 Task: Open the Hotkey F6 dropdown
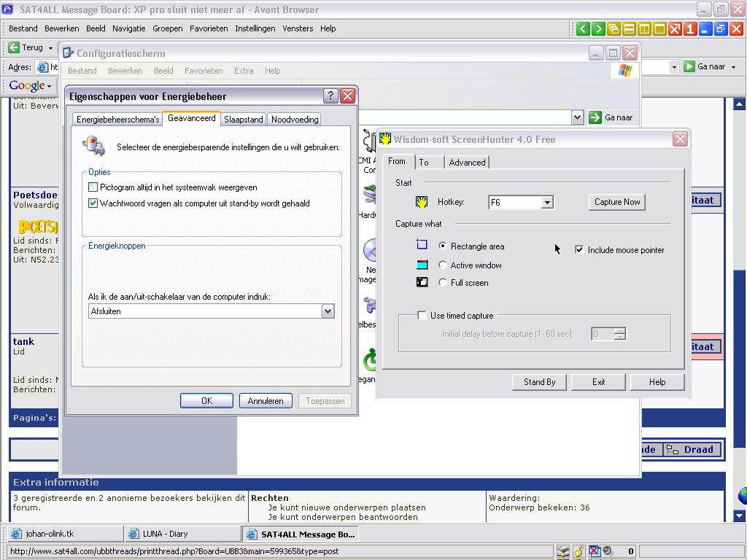[x=547, y=203]
